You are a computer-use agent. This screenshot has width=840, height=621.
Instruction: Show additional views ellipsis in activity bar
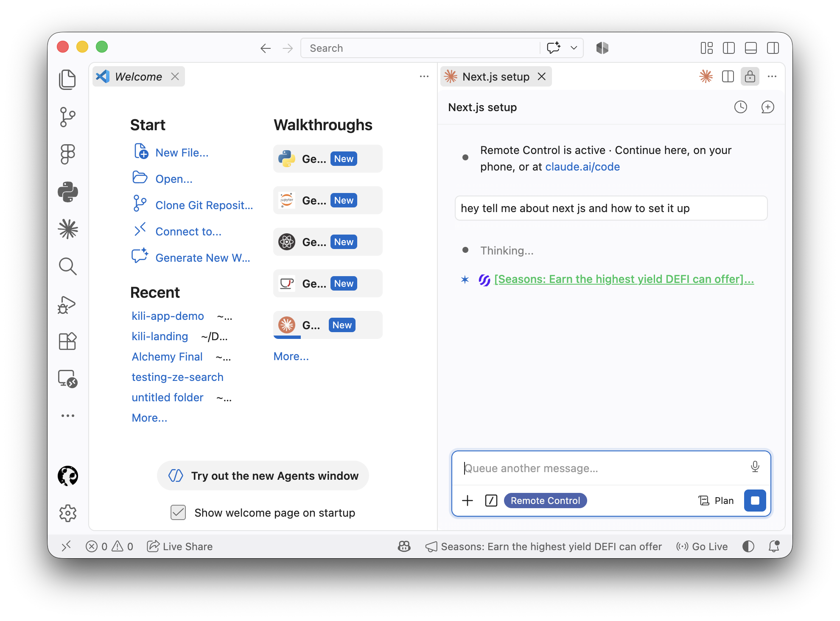click(x=67, y=416)
